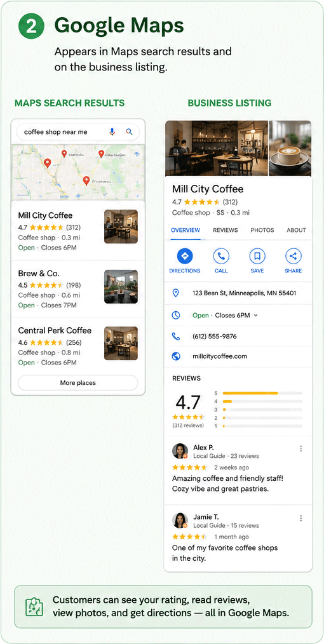The width and height of the screenshot is (324, 644).
Task: Open the cafe interior header photo
Action: coord(216,148)
